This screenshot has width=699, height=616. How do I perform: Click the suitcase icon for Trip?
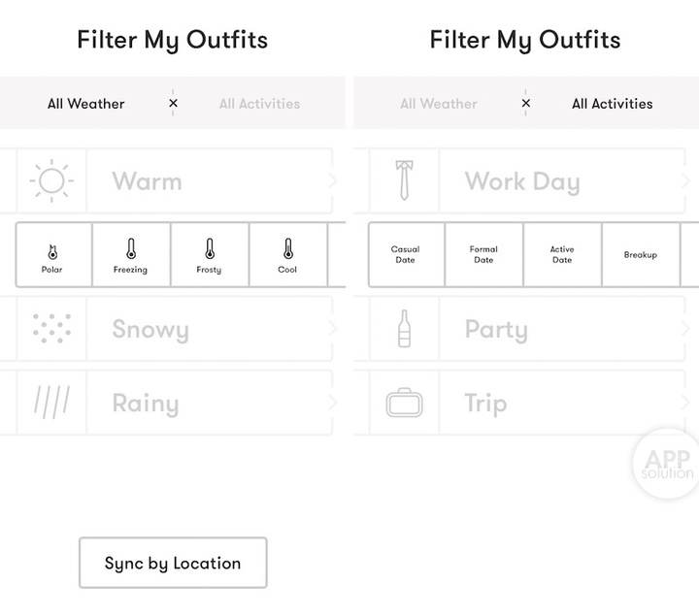pos(403,403)
